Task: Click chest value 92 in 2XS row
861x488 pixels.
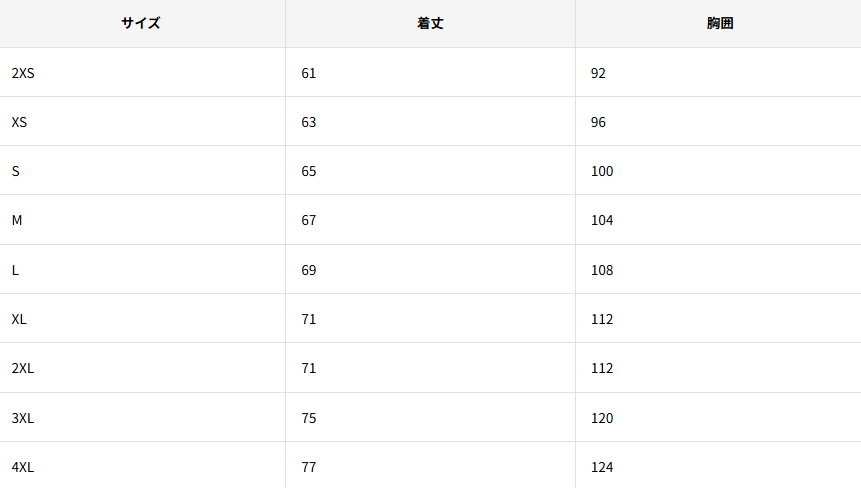Action: [598, 73]
